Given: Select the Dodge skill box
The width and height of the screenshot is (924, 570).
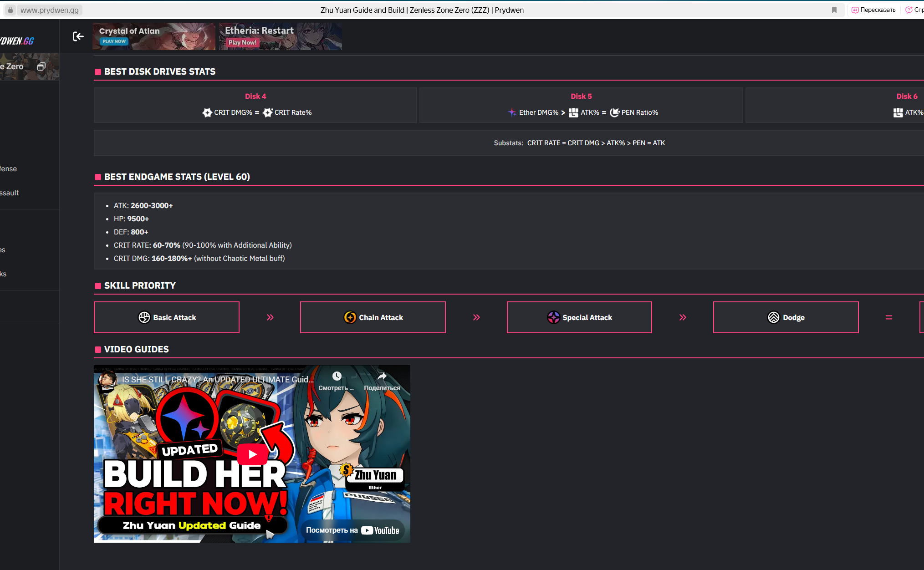Looking at the screenshot, I should [x=786, y=317].
